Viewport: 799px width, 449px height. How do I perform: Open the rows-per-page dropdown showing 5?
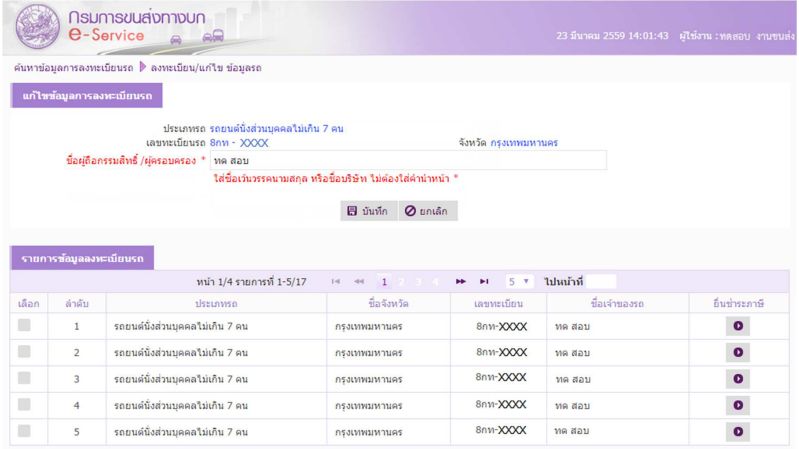pos(518,282)
